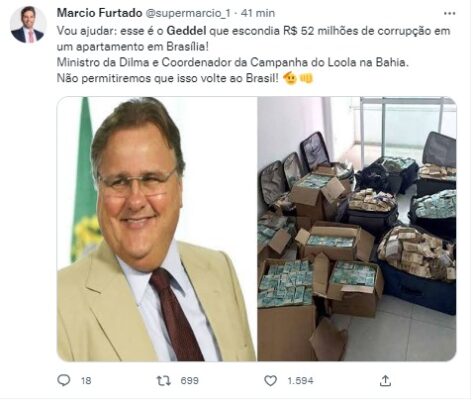Like the tweet with the heart icon

point(270,380)
